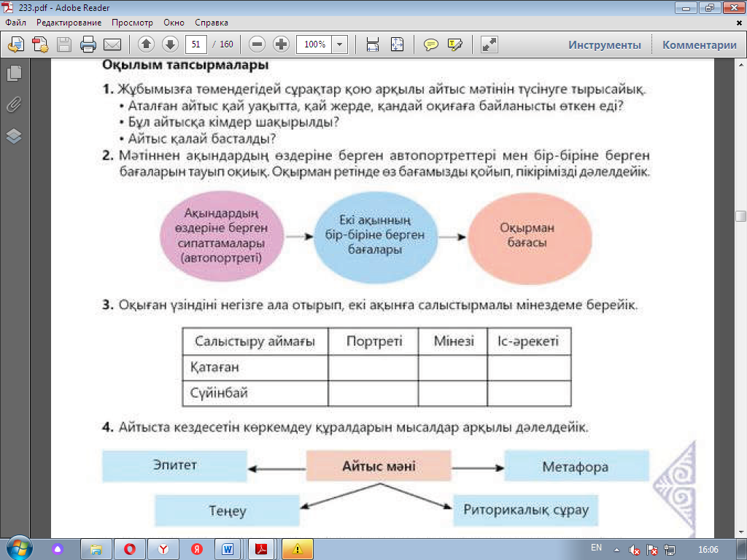The height and width of the screenshot is (560, 747).
Task: Open the Справка menu
Action: (212, 23)
